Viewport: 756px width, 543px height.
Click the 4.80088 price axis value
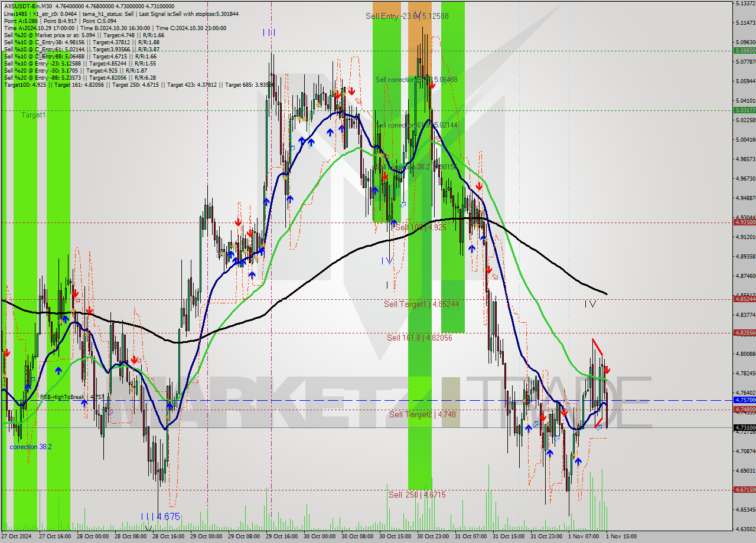pyautogui.click(x=745, y=354)
